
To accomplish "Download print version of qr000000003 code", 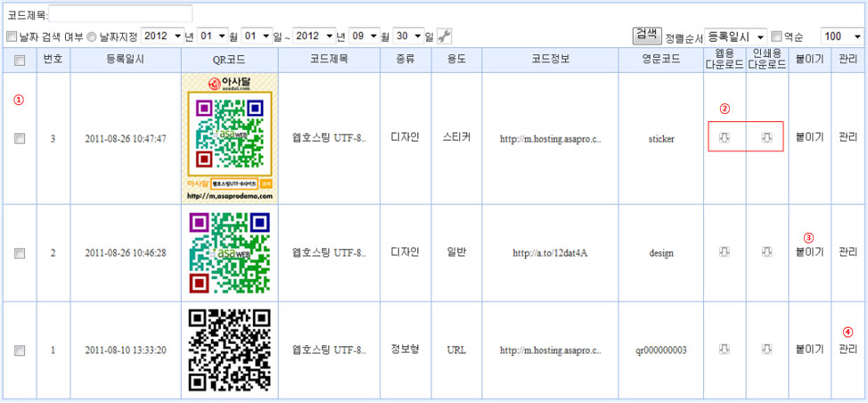I will [x=766, y=350].
